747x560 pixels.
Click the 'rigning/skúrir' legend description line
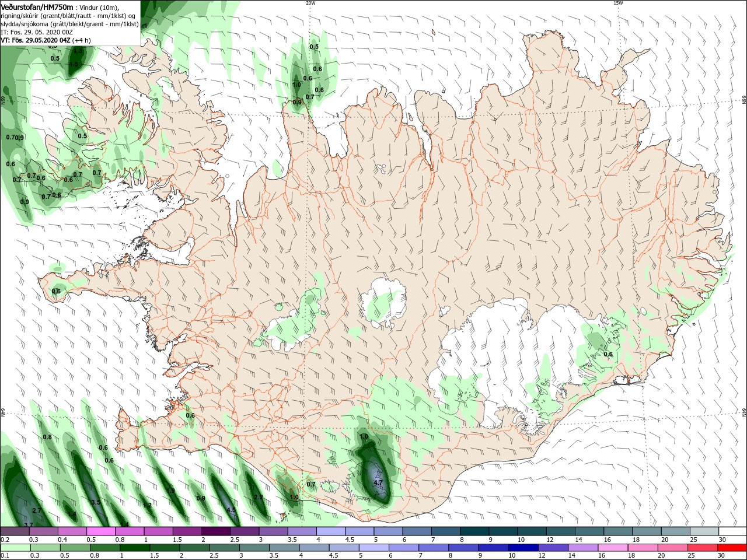pyautogui.click(x=68, y=16)
